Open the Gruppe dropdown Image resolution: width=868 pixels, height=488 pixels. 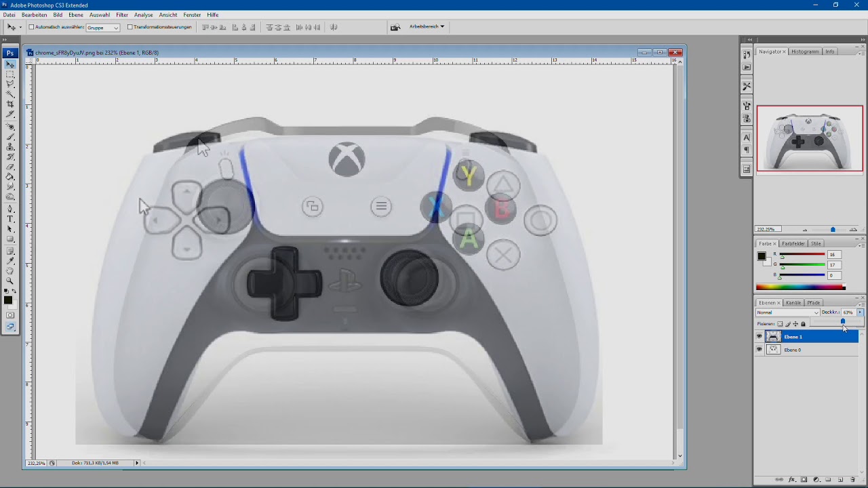click(103, 27)
